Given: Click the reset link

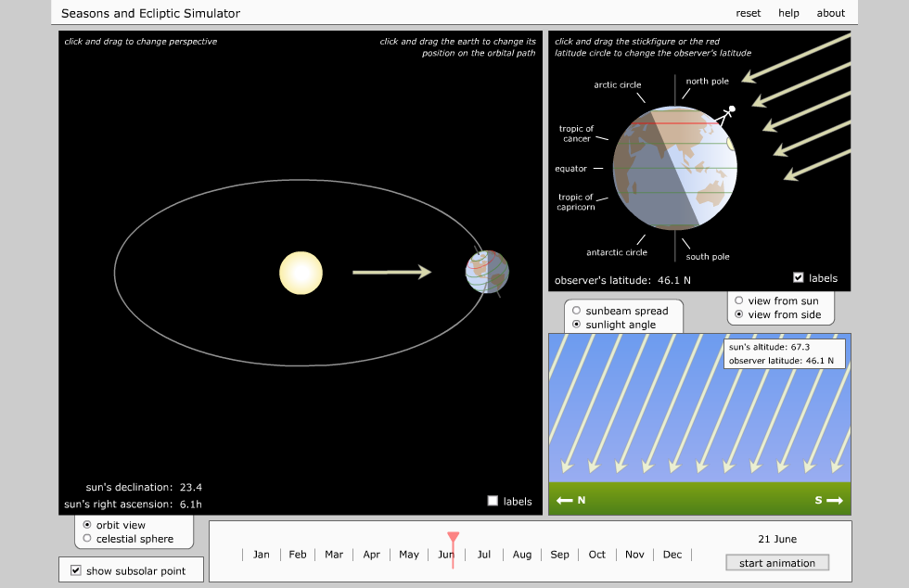Looking at the screenshot, I should pyautogui.click(x=748, y=13).
